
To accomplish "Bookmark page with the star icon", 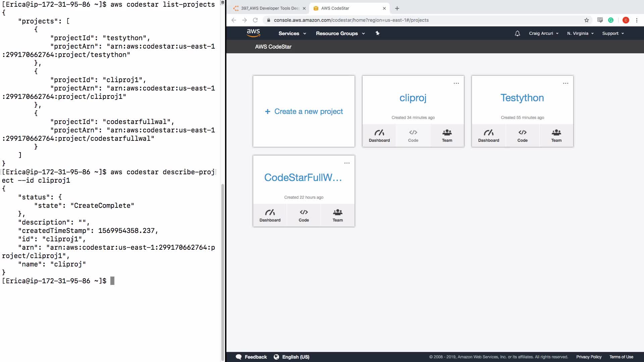I will [586, 20].
